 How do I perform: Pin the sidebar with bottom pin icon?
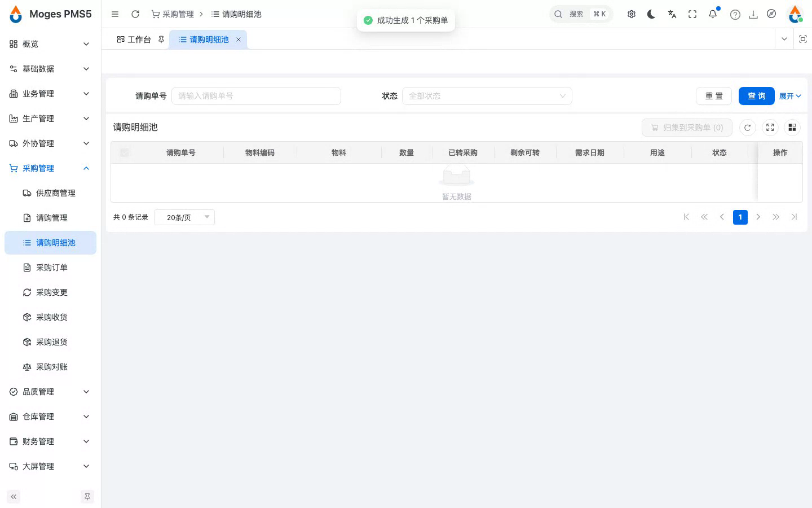(x=87, y=497)
